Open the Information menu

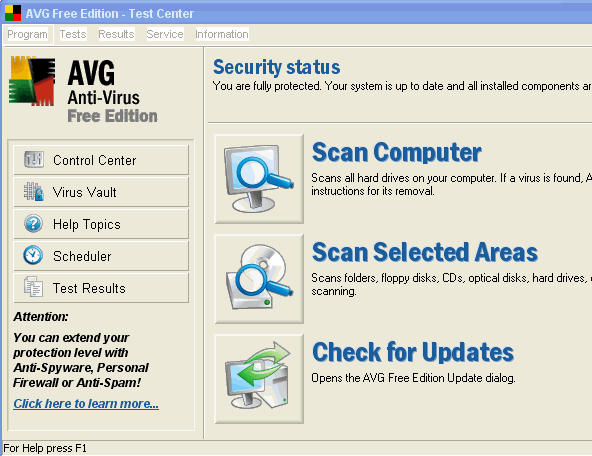(222, 34)
